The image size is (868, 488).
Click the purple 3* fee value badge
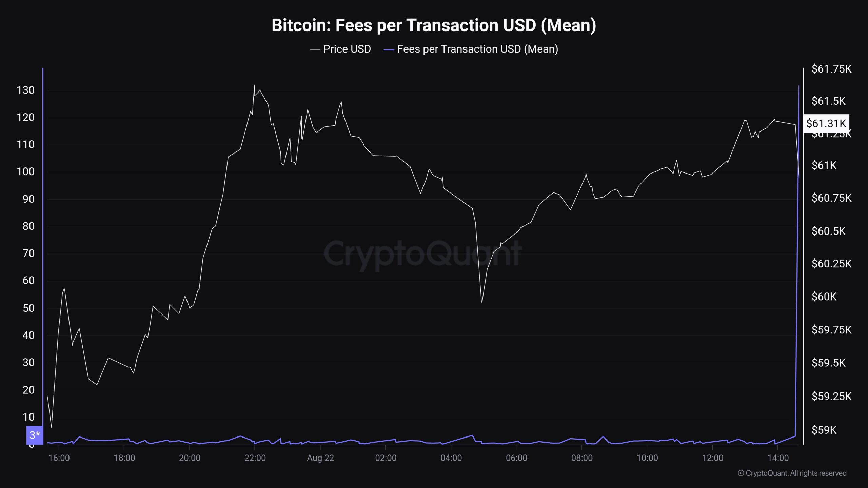tap(35, 435)
